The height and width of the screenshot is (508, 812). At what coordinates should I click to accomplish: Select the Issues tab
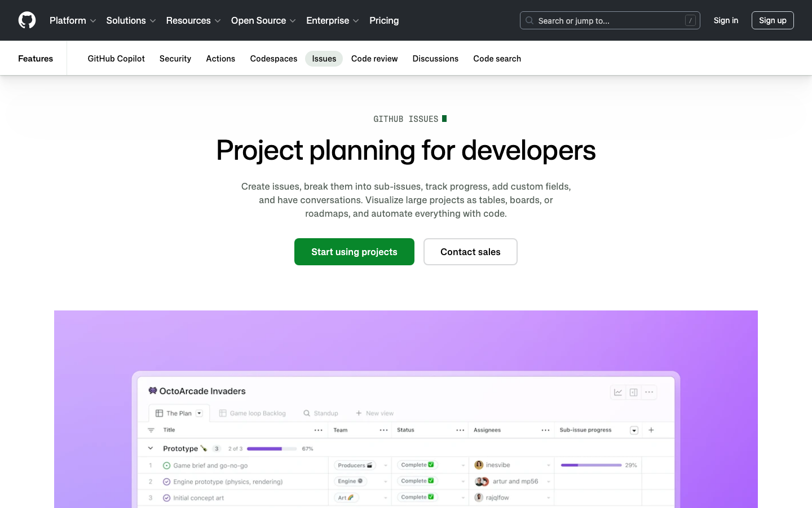point(324,59)
